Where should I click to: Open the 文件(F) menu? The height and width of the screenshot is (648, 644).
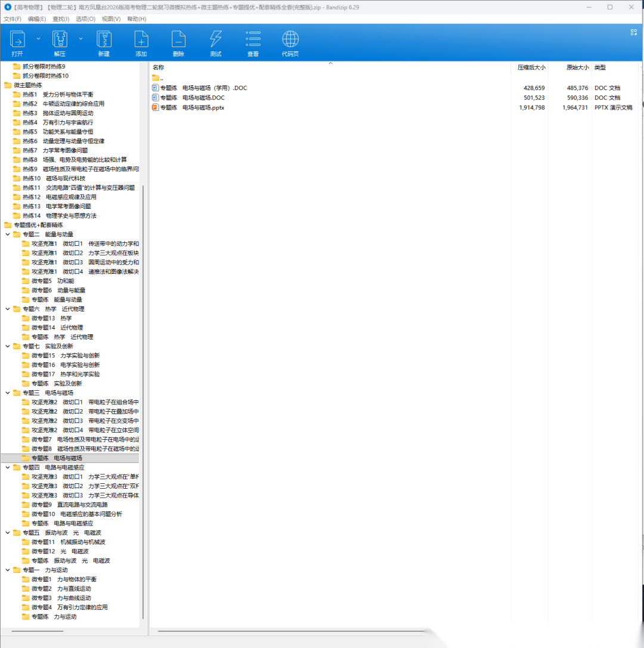coord(13,19)
